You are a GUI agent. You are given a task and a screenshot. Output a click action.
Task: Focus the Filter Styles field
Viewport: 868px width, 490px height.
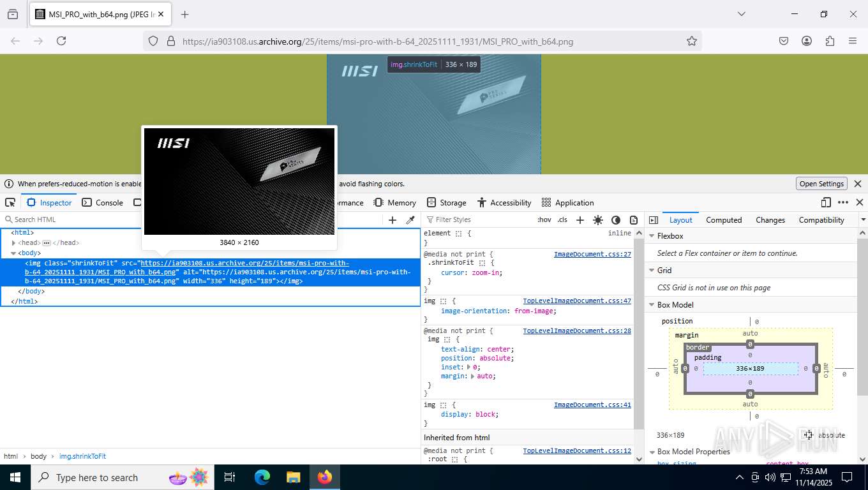pos(479,219)
